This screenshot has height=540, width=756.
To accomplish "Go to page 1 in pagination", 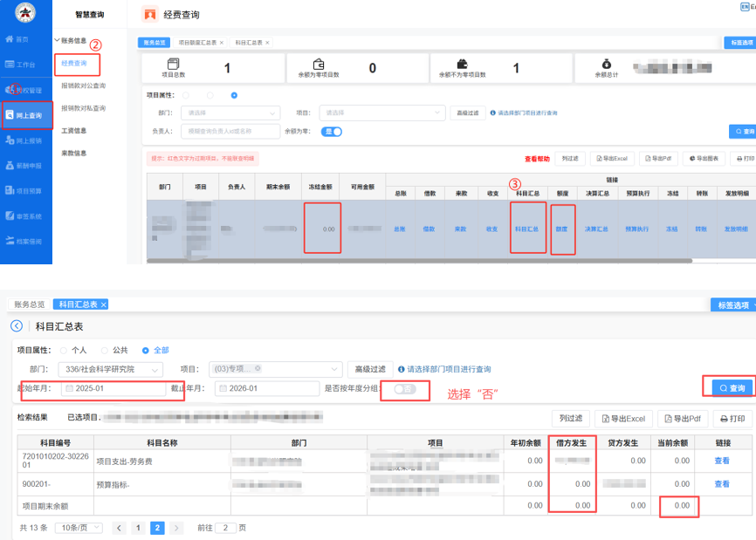I will (139, 528).
